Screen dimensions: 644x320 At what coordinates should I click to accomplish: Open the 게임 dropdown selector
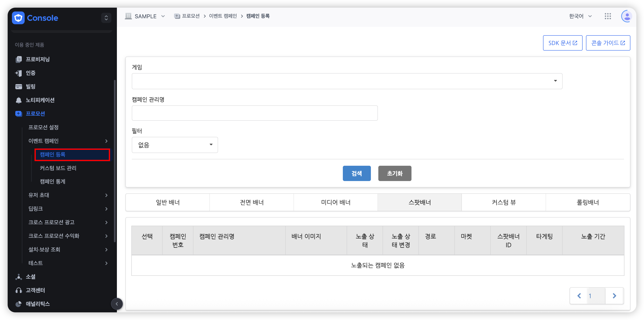click(347, 81)
